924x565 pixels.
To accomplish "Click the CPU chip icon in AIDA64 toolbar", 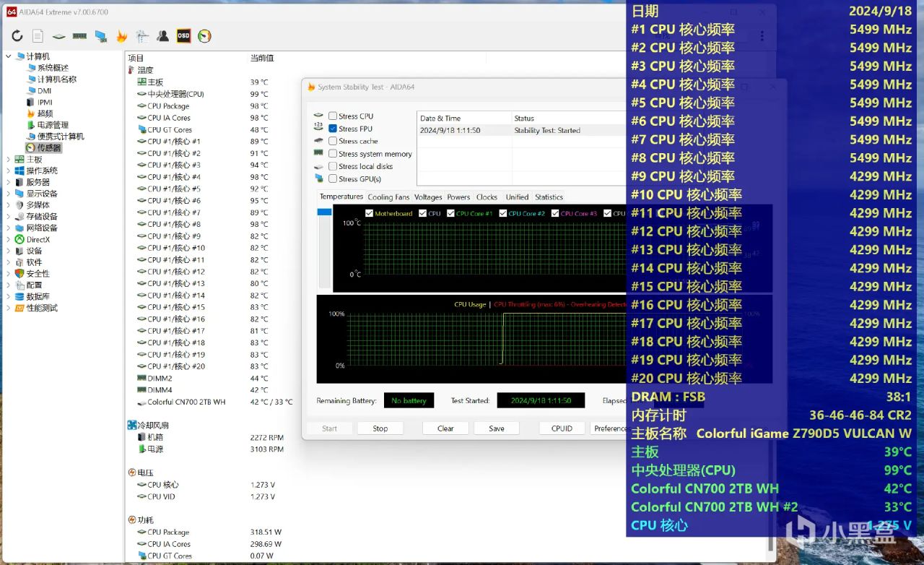I will pyautogui.click(x=58, y=36).
